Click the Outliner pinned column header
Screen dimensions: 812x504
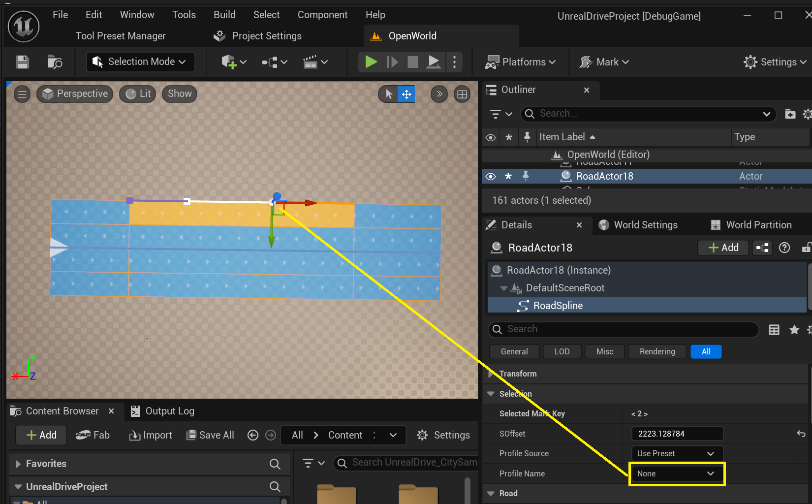pos(527,137)
